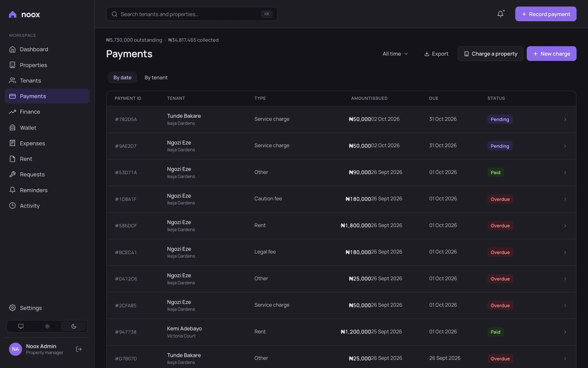Image resolution: width=588 pixels, height=368 pixels.
Task: Click the Expenses receipt icon
Action: point(13,143)
